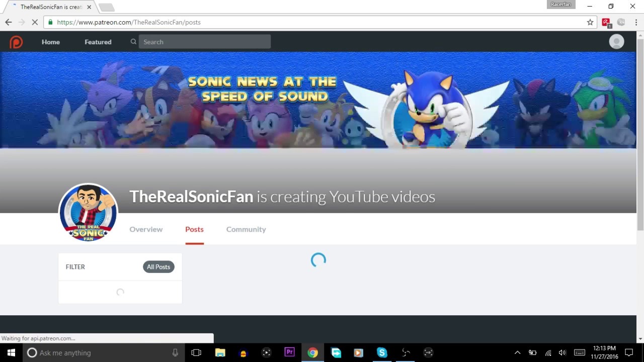Open the Featured page
Screen dimensions: 644x362
(98, 42)
